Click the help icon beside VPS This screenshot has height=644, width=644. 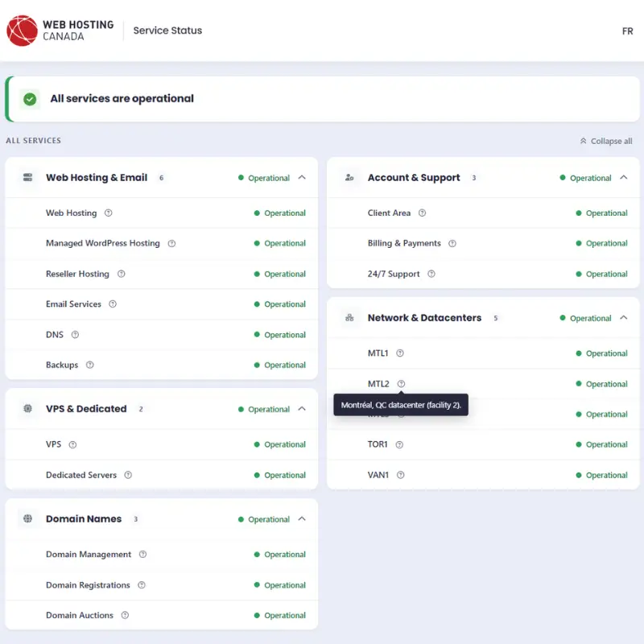tap(72, 445)
